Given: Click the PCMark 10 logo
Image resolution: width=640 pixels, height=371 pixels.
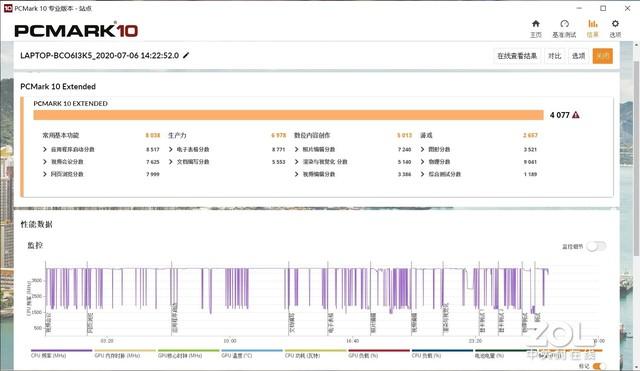Looking at the screenshot, I should pyautogui.click(x=76, y=30).
